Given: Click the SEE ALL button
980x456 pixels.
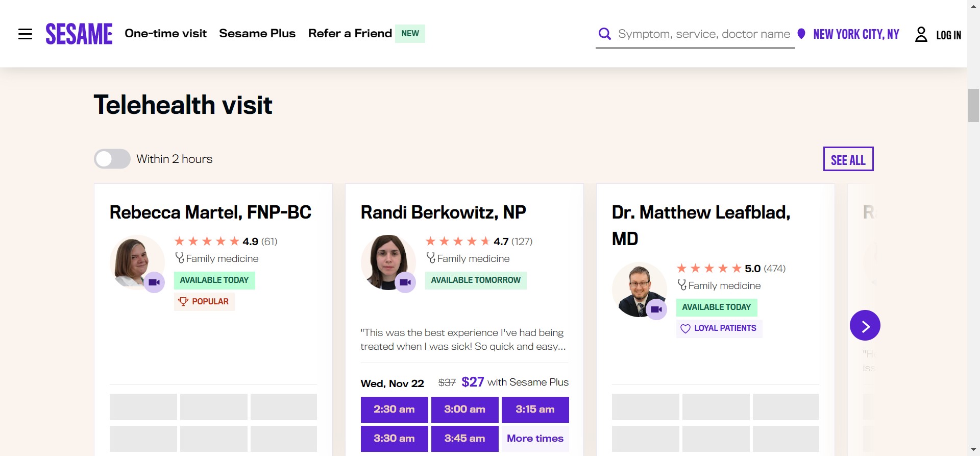Looking at the screenshot, I should pyautogui.click(x=848, y=159).
